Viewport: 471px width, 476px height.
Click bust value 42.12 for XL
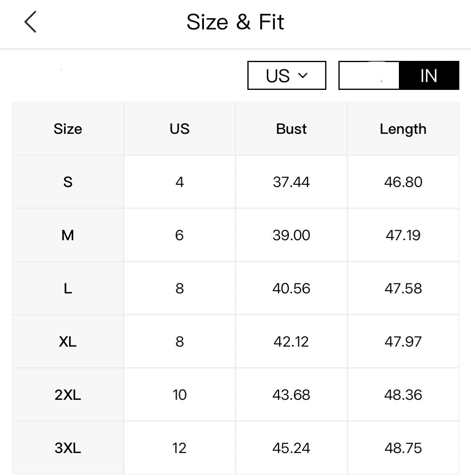[291, 342]
